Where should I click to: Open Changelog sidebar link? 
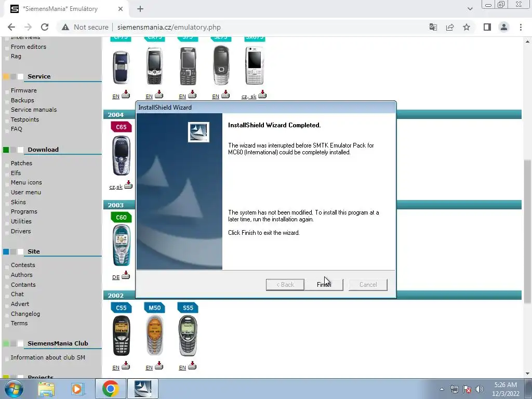click(x=25, y=314)
